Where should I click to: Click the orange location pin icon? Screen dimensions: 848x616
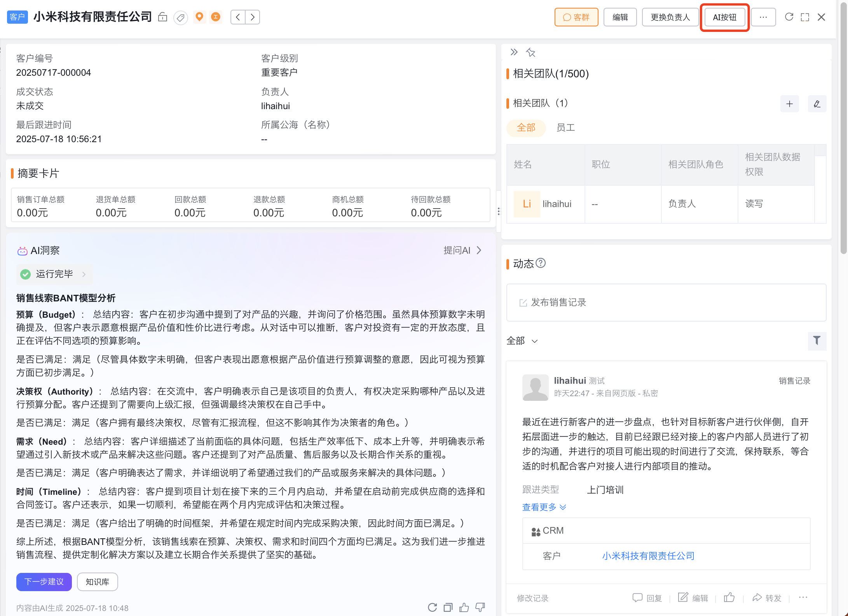coord(199,17)
